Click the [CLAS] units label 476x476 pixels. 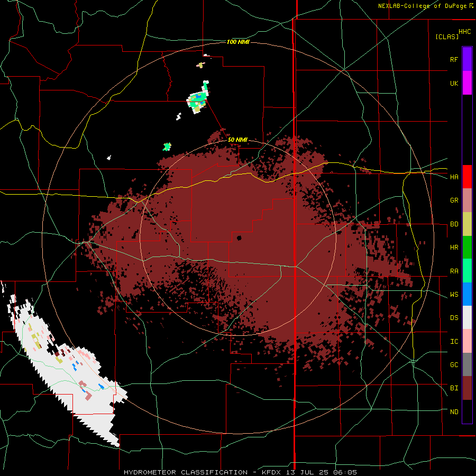[447, 36]
